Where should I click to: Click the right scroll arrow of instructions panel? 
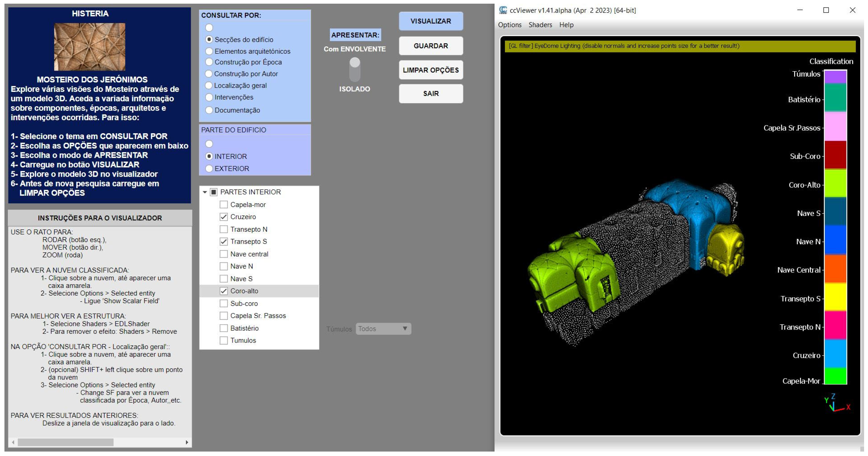click(x=187, y=442)
